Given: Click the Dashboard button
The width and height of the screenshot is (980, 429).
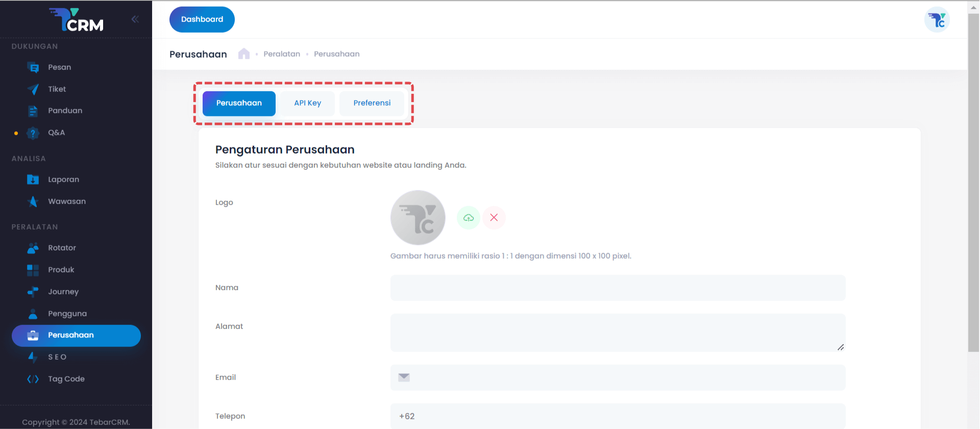Looking at the screenshot, I should tap(202, 19).
